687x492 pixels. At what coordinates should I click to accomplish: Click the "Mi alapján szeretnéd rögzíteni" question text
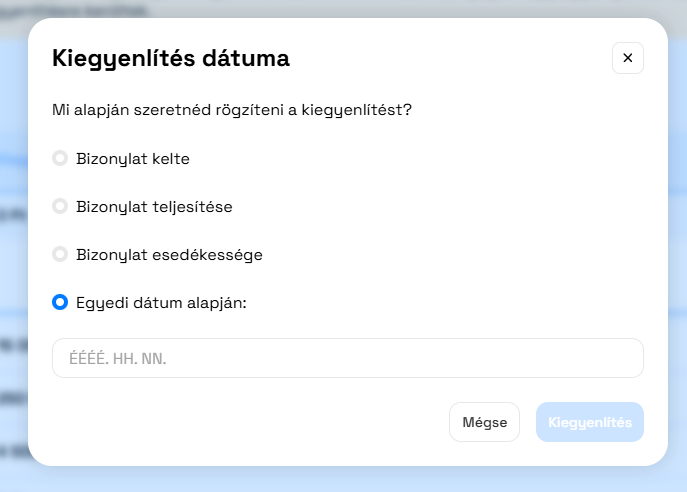(232, 109)
